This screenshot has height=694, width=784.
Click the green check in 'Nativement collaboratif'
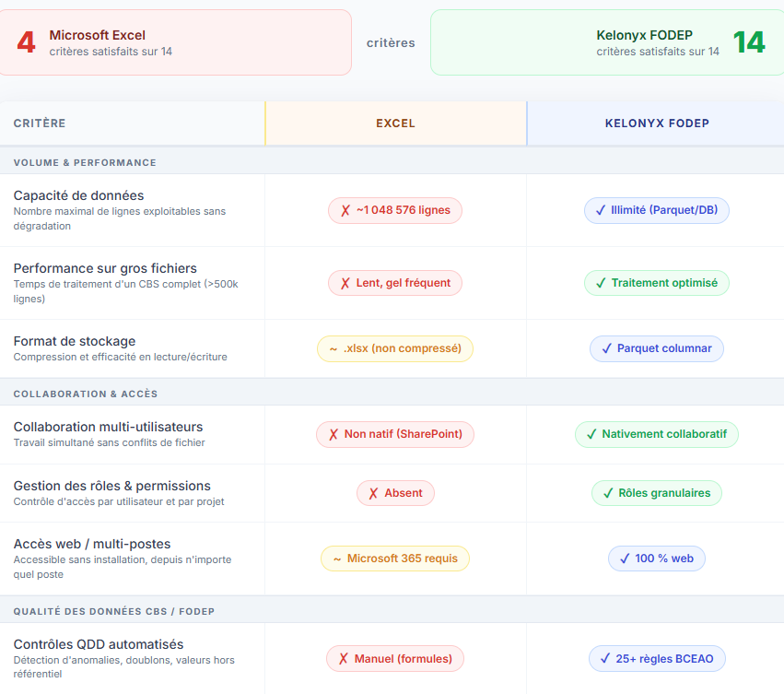coord(591,434)
